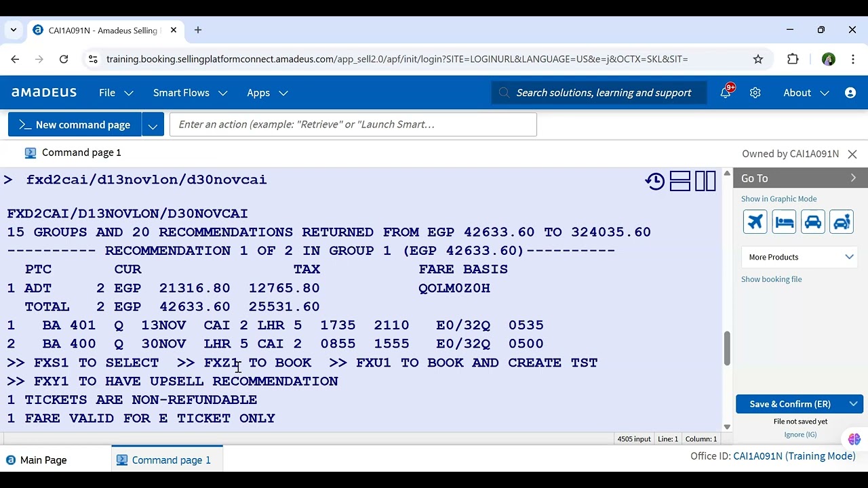Expand the Apps menu
The width and height of the screenshot is (868, 488).
coord(267,93)
